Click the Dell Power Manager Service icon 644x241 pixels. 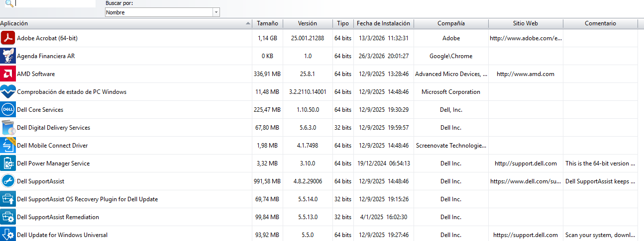[x=8, y=163]
